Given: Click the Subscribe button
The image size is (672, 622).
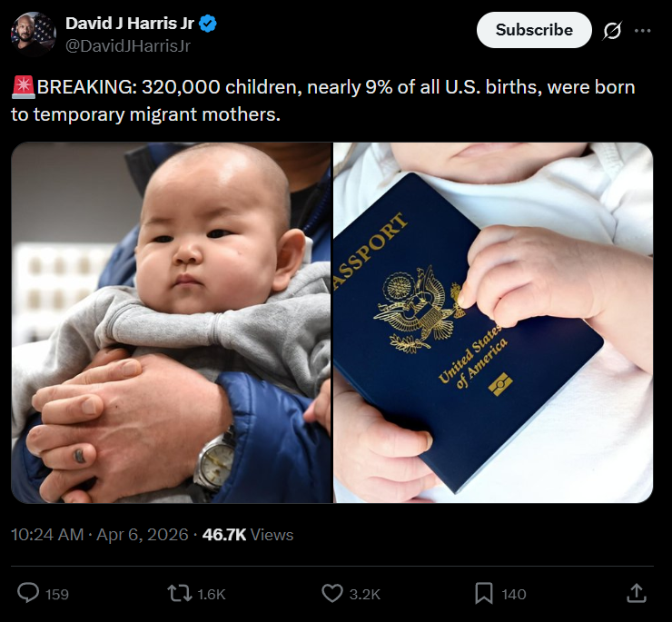Looking at the screenshot, I should [x=534, y=30].
